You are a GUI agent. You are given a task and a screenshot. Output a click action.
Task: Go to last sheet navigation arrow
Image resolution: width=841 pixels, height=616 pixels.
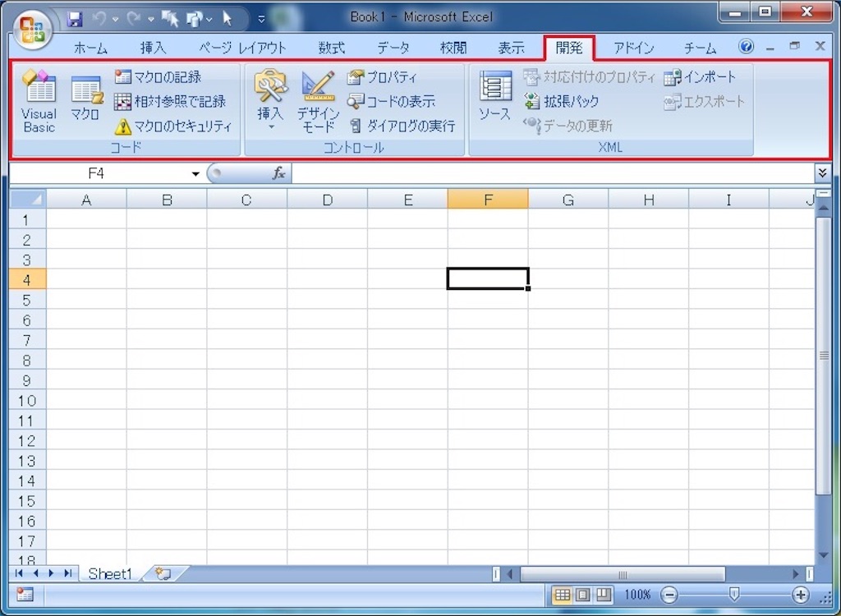pos(67,573)
